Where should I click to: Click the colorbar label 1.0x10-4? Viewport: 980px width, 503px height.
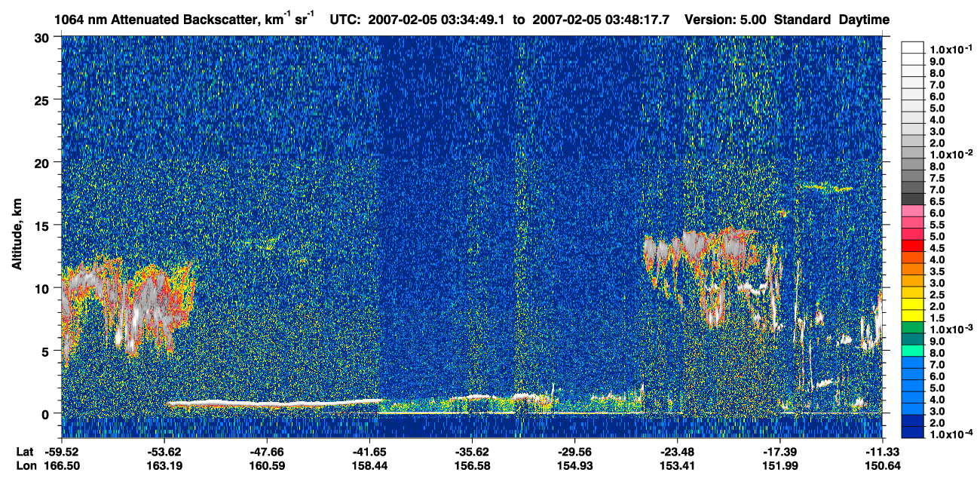tap(950, 434)
